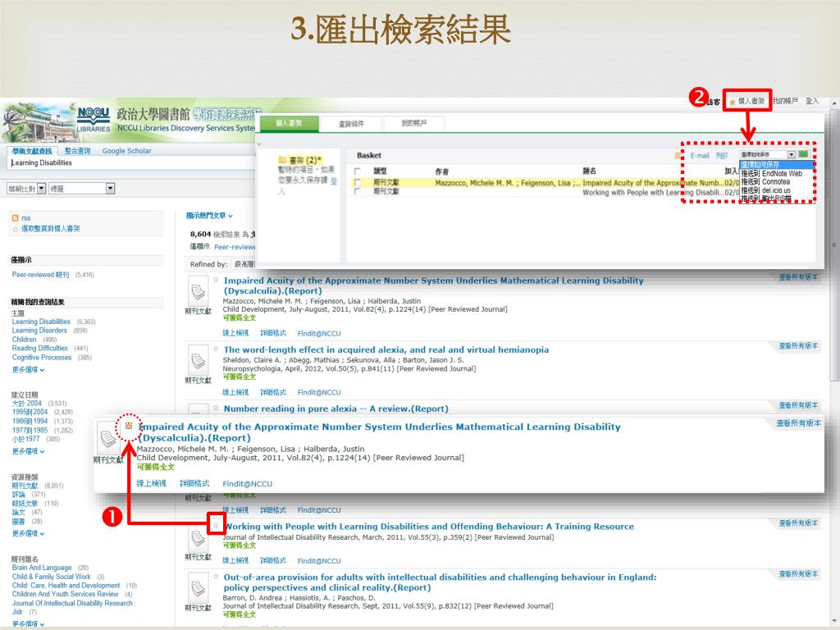Switch to the 查詢條件 tab
The width and height of the screenshot is (840, 630).
coord(351,124)
